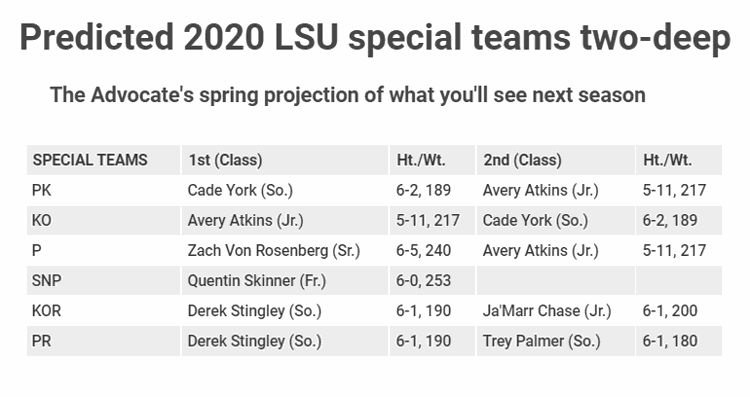Click the 1st (Class) column header
Image resolution: width=750 pixels, height=397 pixels.
pyautogui.click(x=225, y=160)
